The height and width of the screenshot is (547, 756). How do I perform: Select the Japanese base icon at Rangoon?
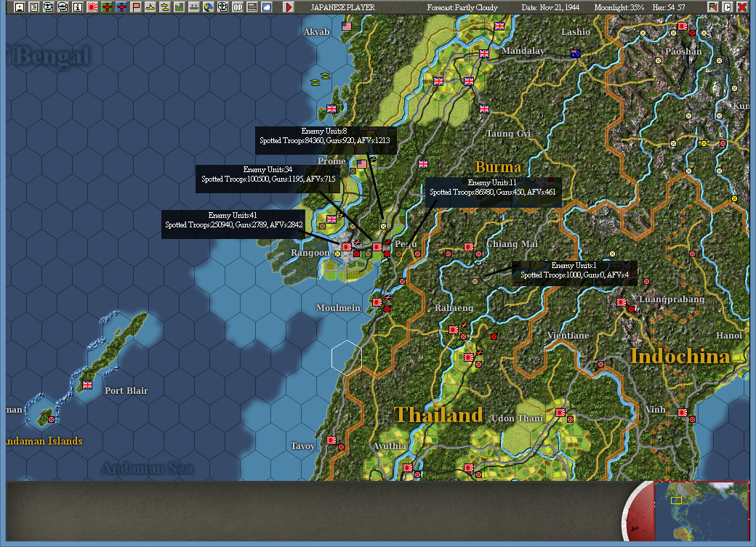pyautogui.click(x=347, y=247)
